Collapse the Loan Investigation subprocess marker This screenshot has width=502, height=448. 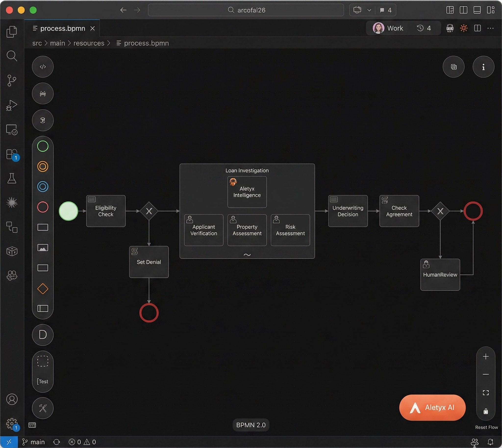pyautogui.click(x=247, y=255)
